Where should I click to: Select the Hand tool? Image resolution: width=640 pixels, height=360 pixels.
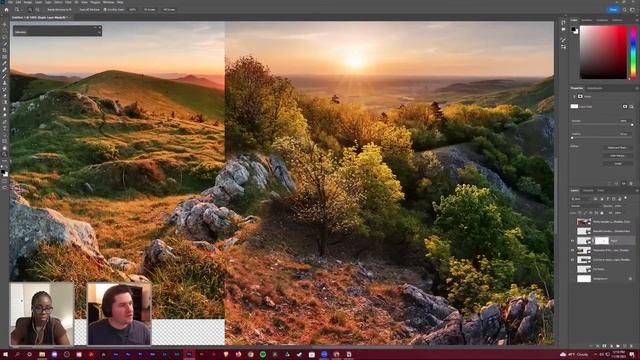[x=4, y=148]
